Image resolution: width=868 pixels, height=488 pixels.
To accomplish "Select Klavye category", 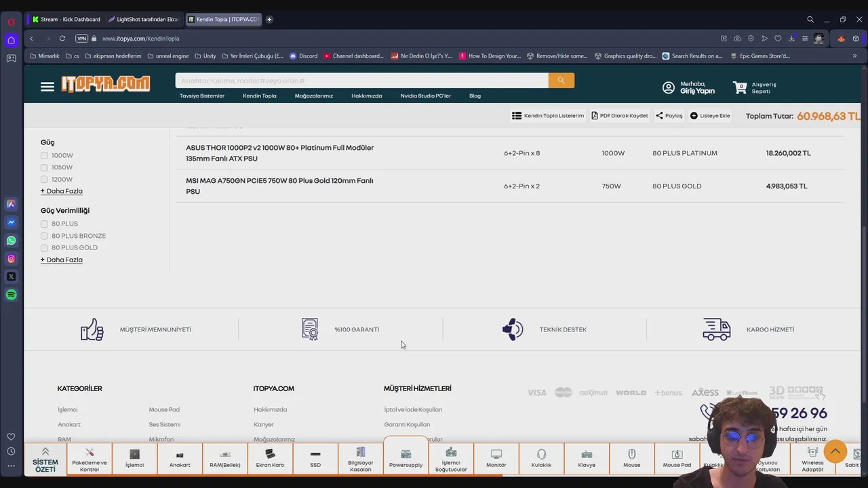I will (587, 459).
